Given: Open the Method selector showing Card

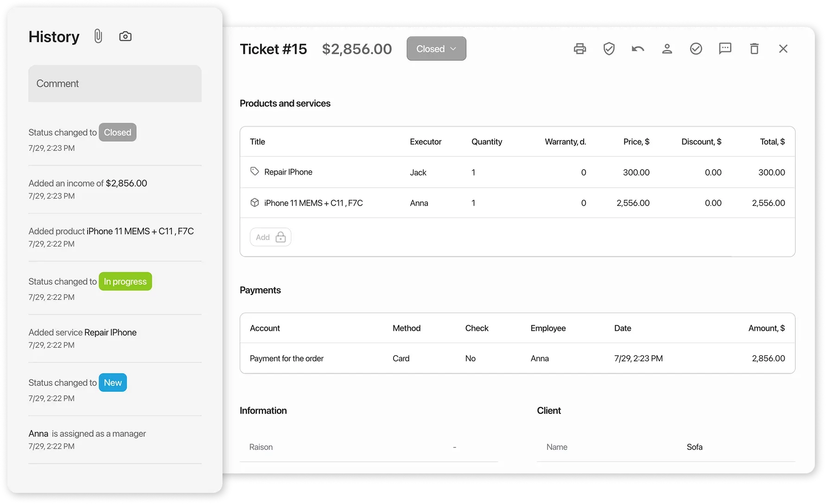Looking at the screenshot, I should (401, 358).
